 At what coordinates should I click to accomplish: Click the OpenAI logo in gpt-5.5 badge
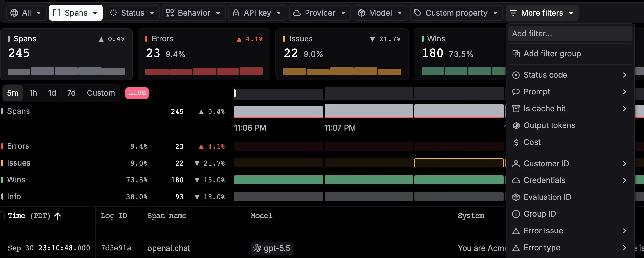(x=257, y=248)
